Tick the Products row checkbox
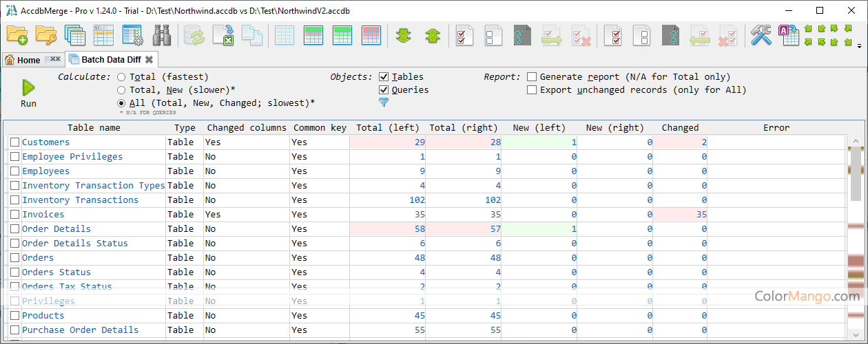This screenshot has height=344, width=868. [14, 316]
